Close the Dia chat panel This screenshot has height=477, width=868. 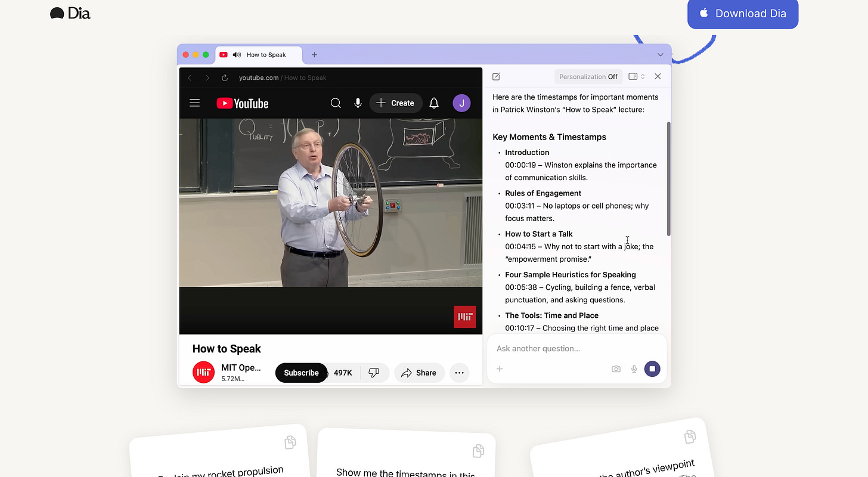pos(658,76)
